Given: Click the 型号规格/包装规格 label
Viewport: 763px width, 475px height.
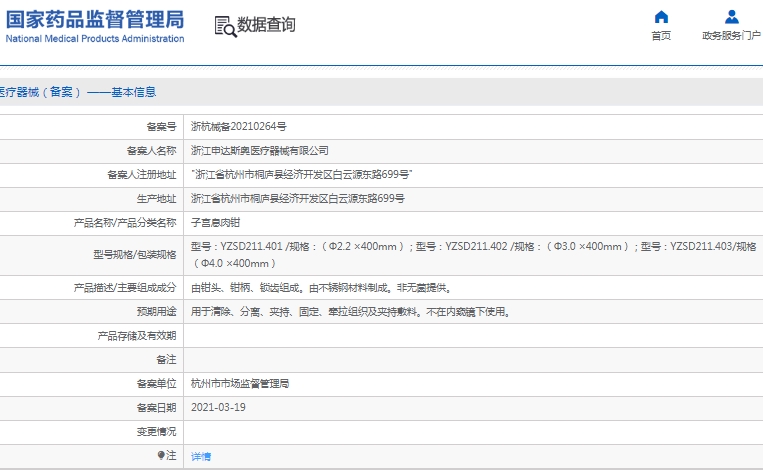Looking at the screenshot, I should click(x=134, y=255).
